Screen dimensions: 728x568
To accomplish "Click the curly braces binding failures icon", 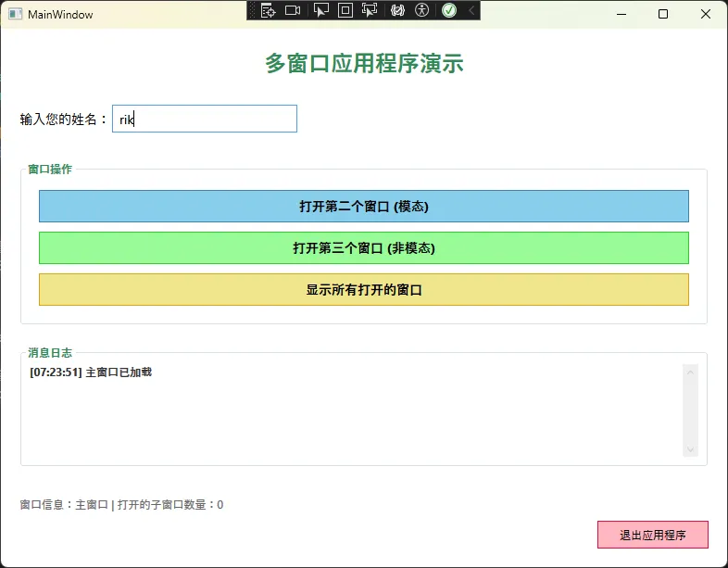I will 398,10.
